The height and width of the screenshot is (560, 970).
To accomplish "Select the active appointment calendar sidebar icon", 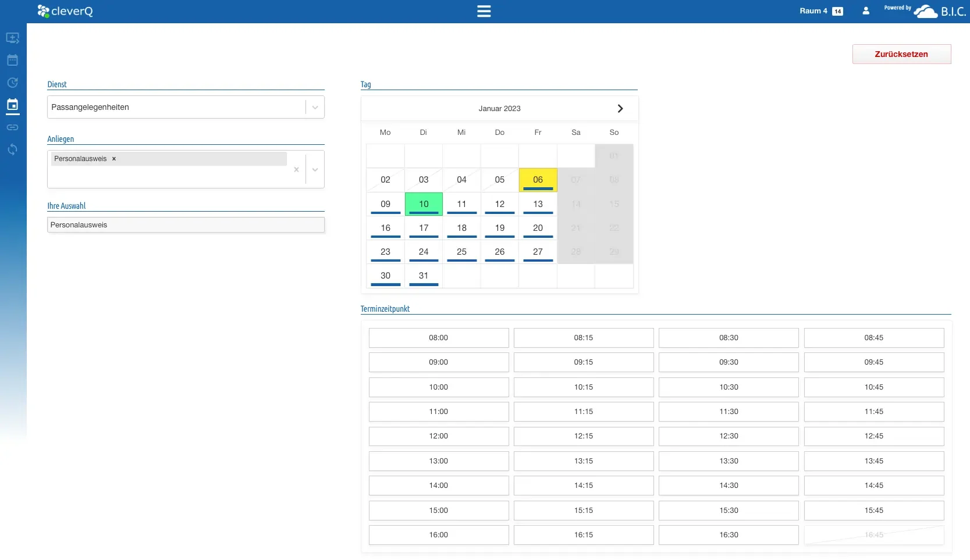I will 12,105.
